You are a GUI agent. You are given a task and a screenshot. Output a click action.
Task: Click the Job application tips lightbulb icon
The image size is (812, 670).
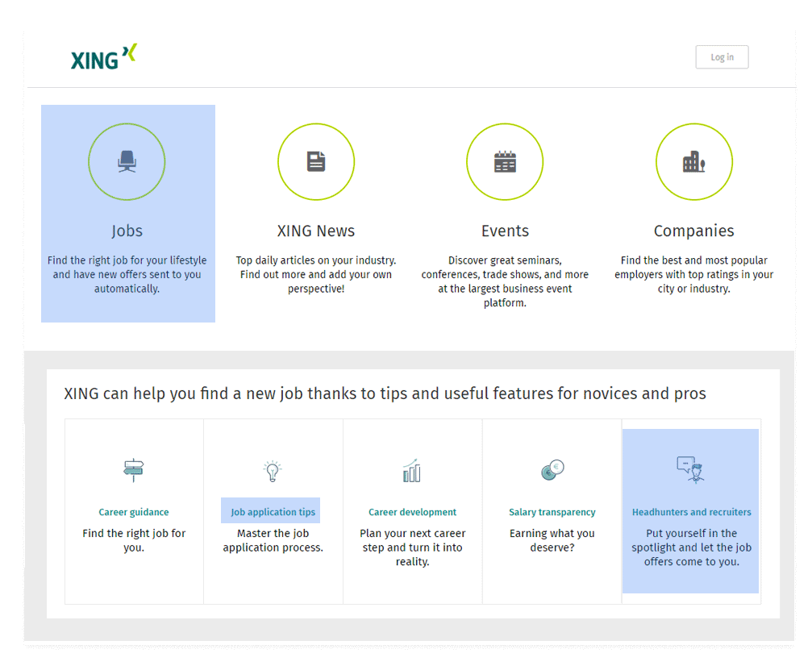(x=273, y=471)
